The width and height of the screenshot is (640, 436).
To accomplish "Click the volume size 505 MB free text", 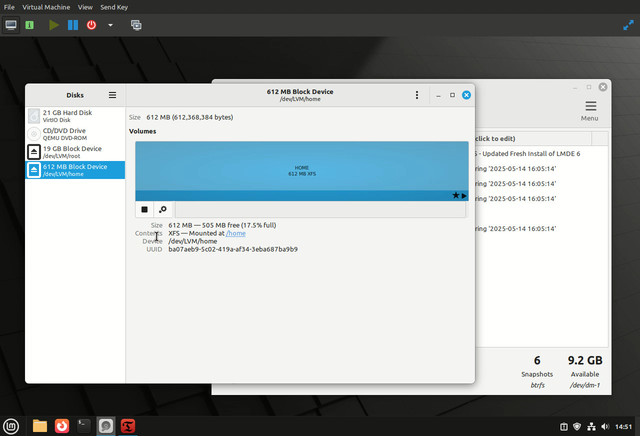I will point(222,225).
